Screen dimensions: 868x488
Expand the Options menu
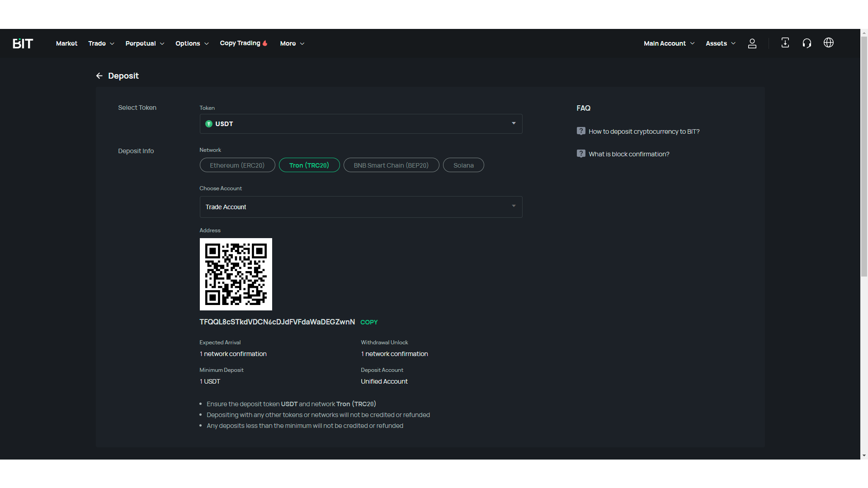click(192, 43)
